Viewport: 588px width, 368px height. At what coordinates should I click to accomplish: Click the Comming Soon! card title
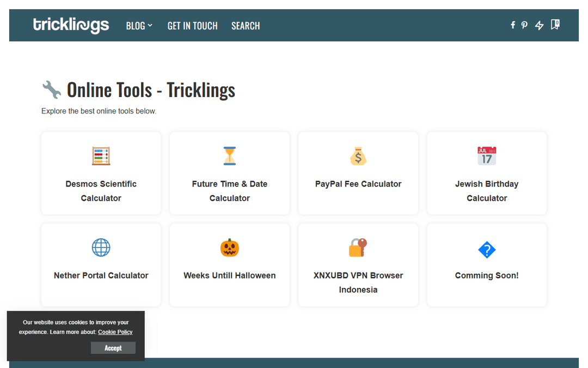click(487, 276)
